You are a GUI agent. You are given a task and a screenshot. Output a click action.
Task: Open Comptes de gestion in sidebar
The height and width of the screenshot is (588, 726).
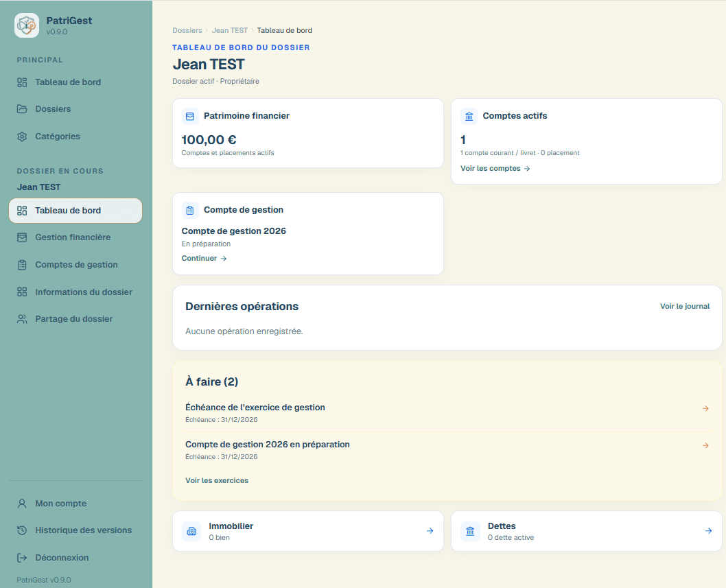tap(75, 264)
